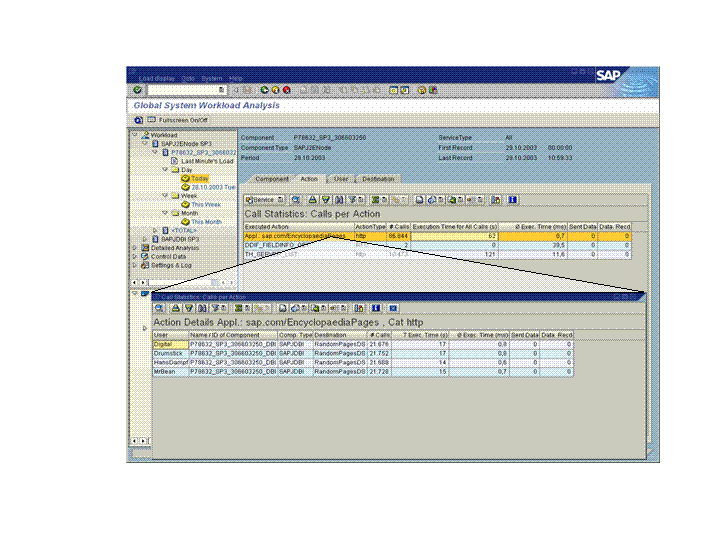Collapse the Workload tree node
Screen dimensions: 720x540
tap(137, 135)
